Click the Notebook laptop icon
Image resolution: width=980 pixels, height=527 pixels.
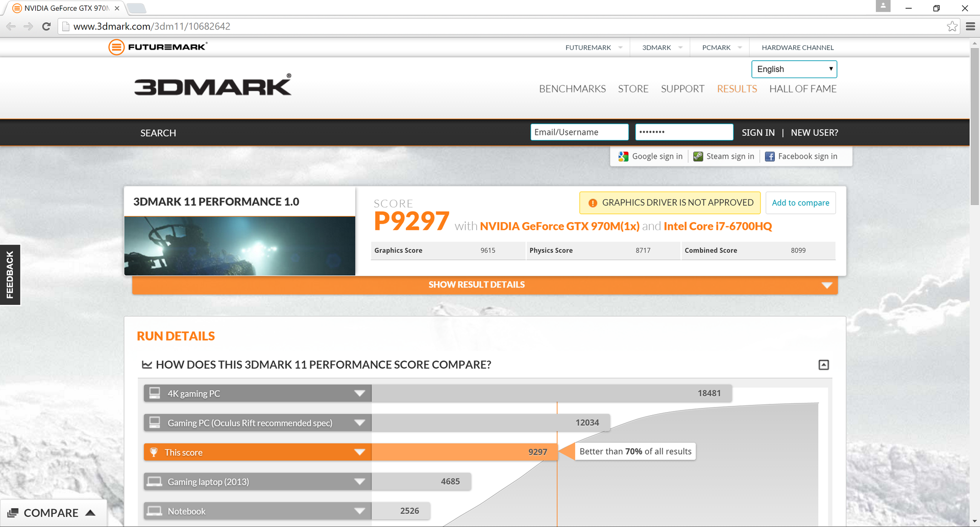[154, 511]
